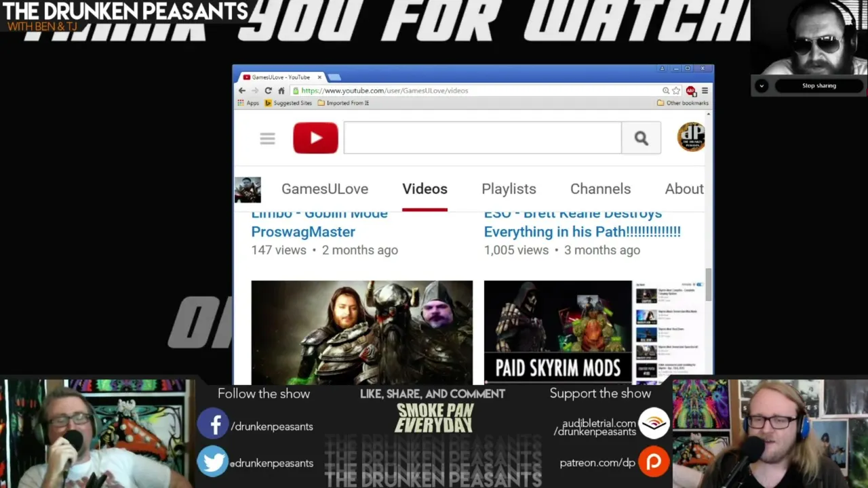Viewport: 868px width, 488px height.
Task: Click the 'Follow the show' text
Action: (x=264, y=394)
